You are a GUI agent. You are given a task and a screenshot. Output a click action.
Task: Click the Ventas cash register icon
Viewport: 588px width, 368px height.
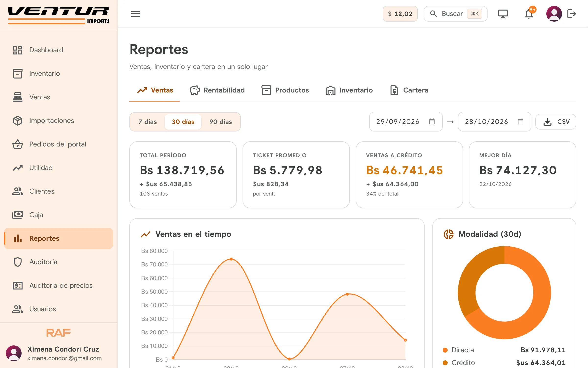18,97
